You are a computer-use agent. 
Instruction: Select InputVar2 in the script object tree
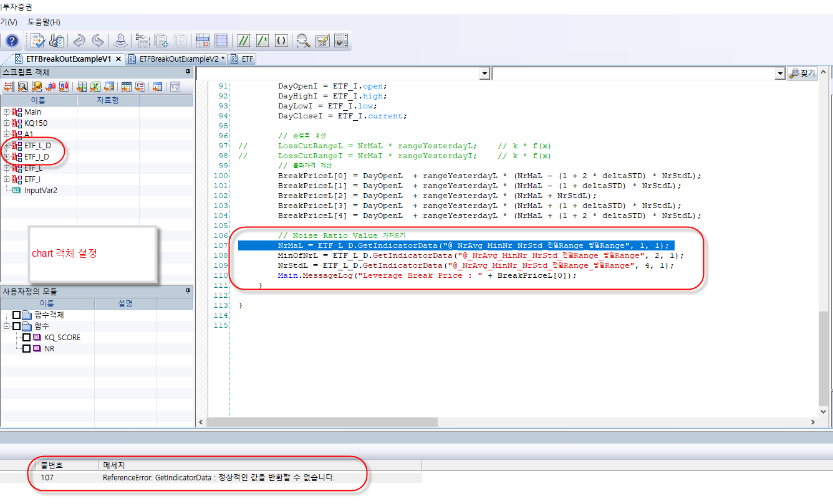(40, 191)
